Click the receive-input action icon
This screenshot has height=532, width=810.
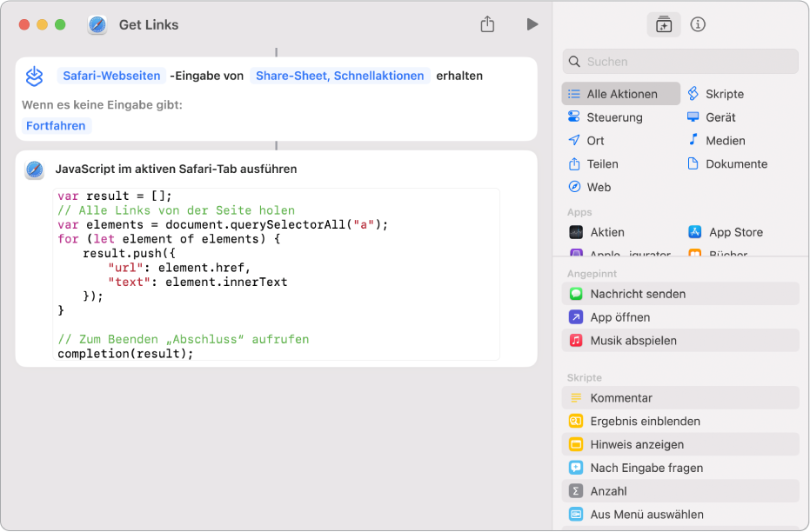(35, 76)
